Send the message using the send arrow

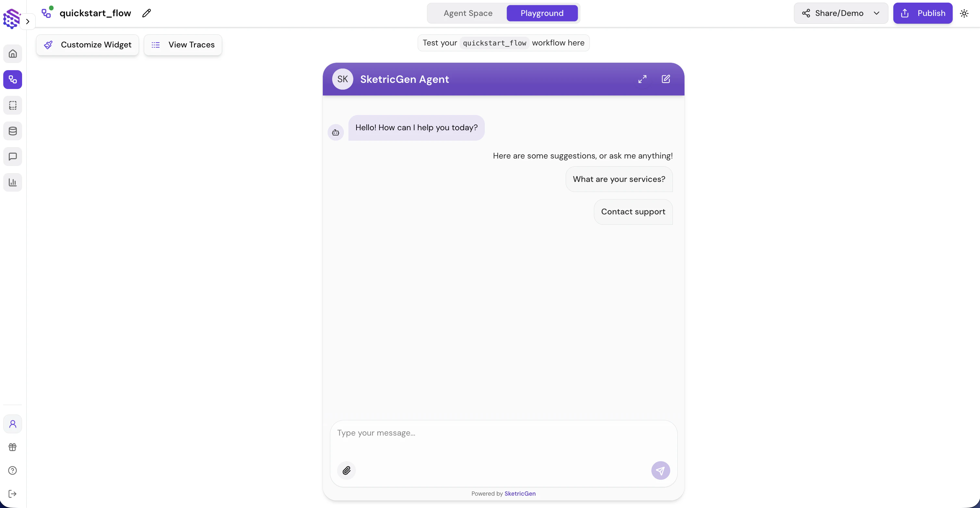660,470
